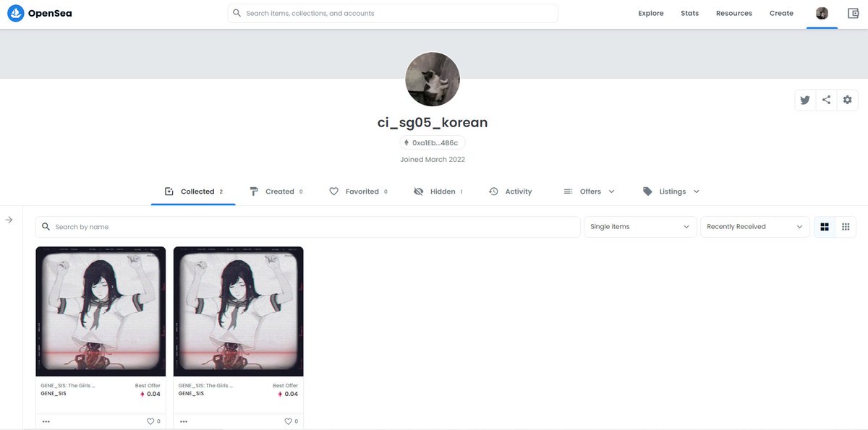Click the username ci_sg05_korean
The image size is (868, 430).
(433, 122)
